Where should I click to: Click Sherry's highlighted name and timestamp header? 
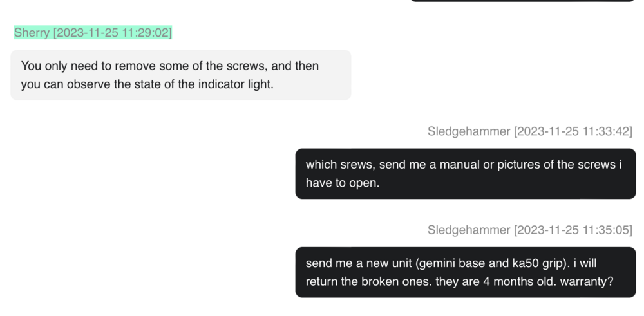93,33
